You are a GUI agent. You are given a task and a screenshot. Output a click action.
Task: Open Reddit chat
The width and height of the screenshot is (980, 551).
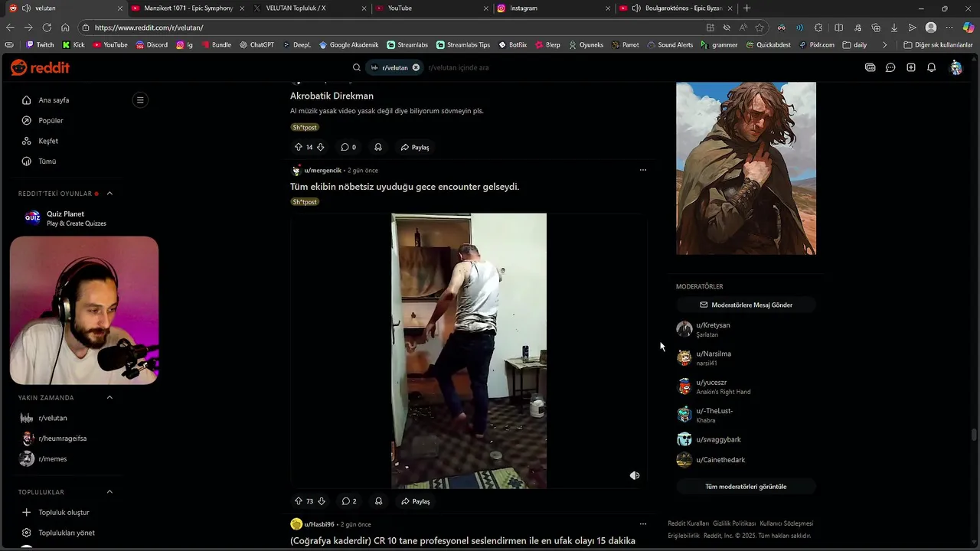(x=890, y=67)
